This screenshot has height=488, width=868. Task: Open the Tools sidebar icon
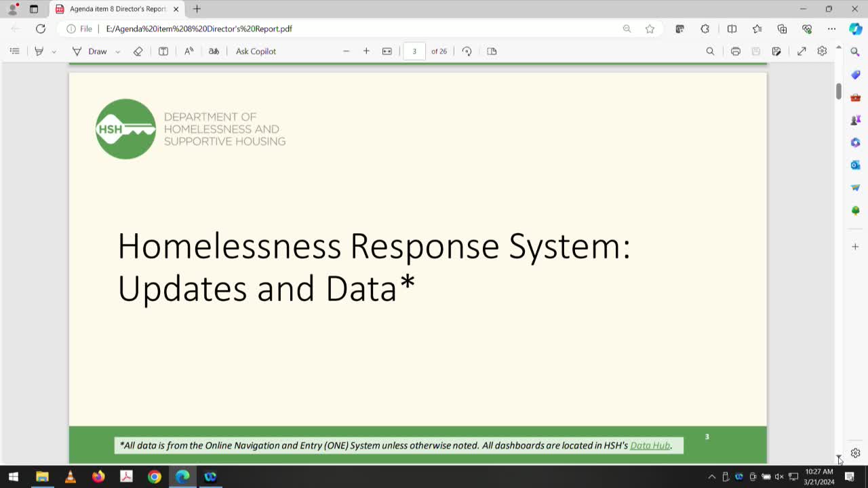855,97
